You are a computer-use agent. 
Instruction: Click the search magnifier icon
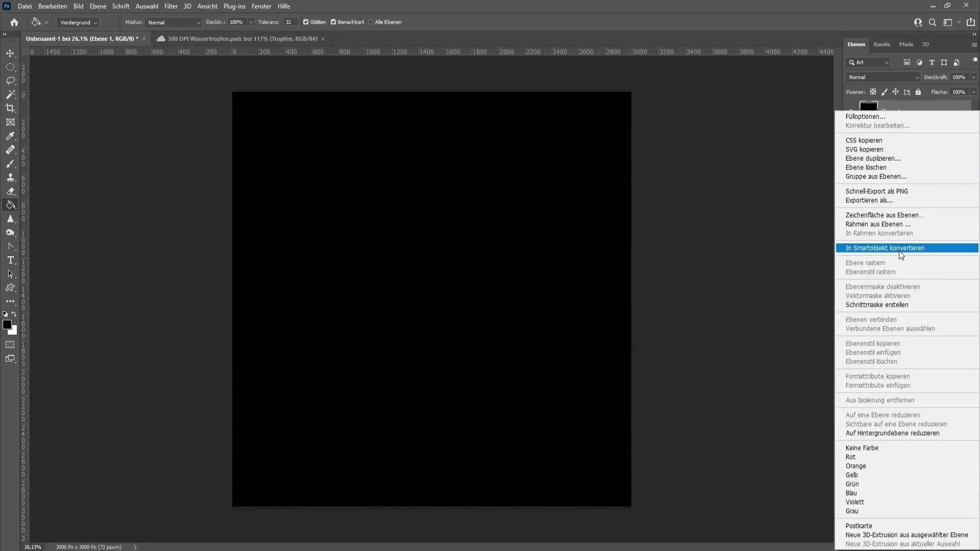pyautogui.click(x=933, y=22)
